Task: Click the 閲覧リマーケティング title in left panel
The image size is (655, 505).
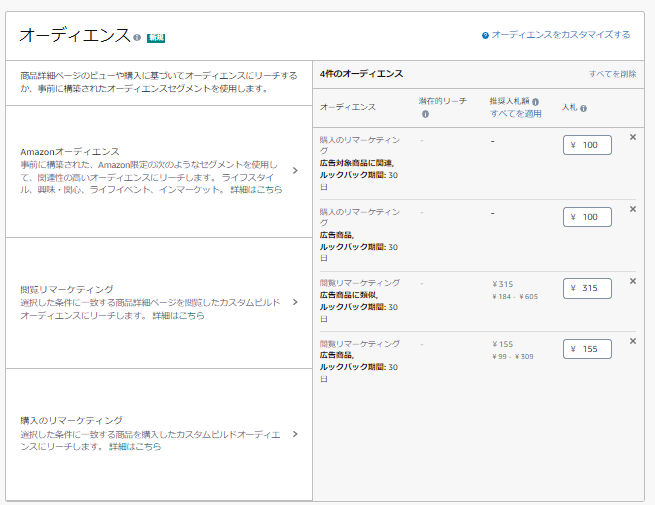Action: (x=67, y=289)
